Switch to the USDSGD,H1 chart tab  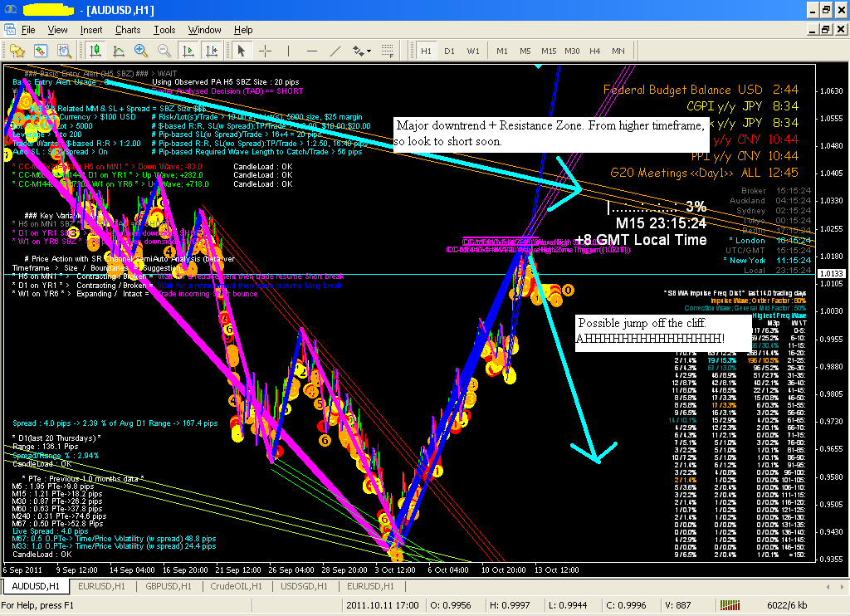click(x=304, y=586)
